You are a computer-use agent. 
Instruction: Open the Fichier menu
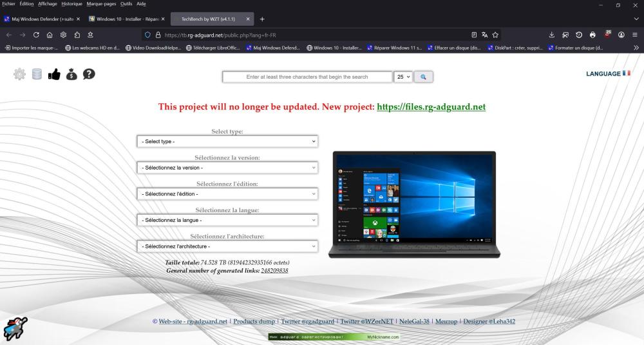pyautogui.click(x=8, y=4)
